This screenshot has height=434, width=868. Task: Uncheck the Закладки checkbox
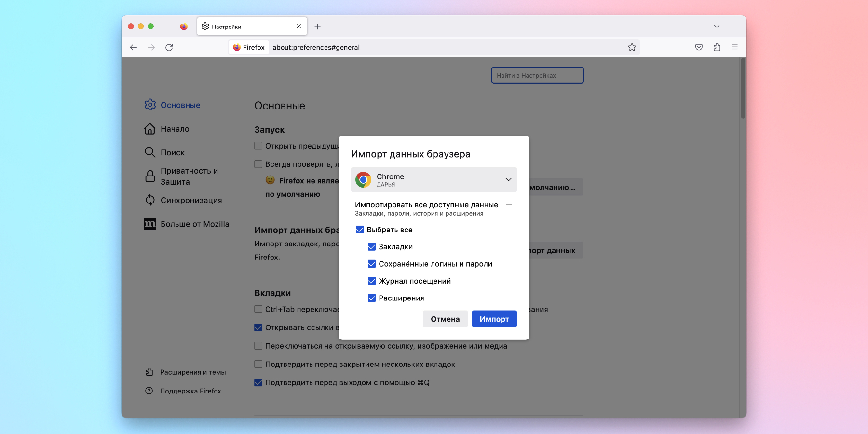click(372, 247)
